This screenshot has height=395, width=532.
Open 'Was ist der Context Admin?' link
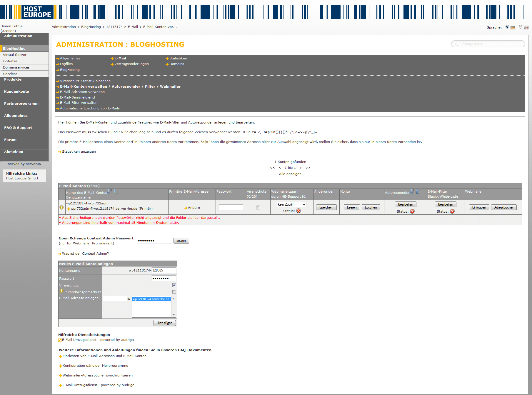(x=85, y=254)
